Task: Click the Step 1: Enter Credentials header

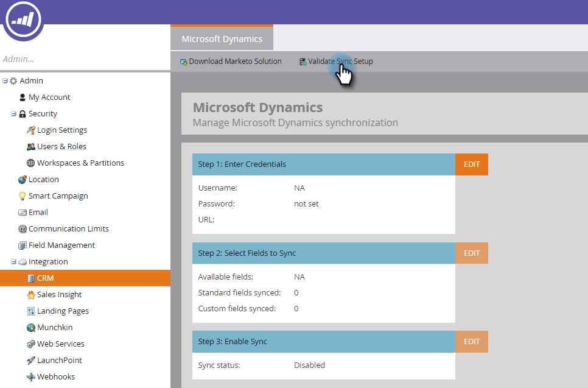Action: point(324,164)
